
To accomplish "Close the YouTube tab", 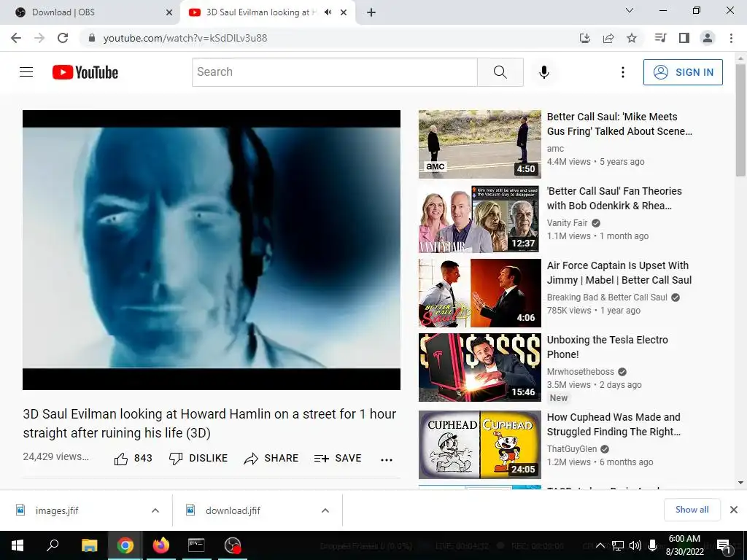I will pyautogui.click(x=344, y=12).
